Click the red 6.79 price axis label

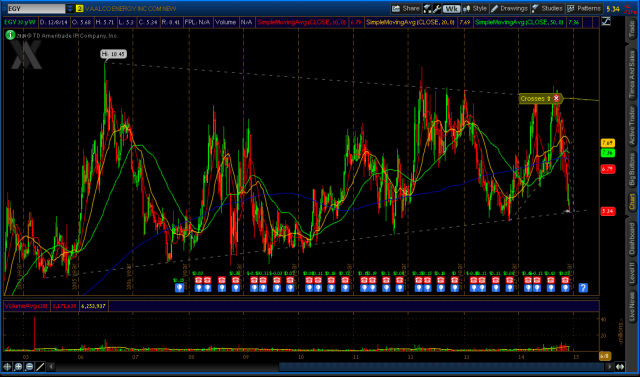click(x=608, y=169)
